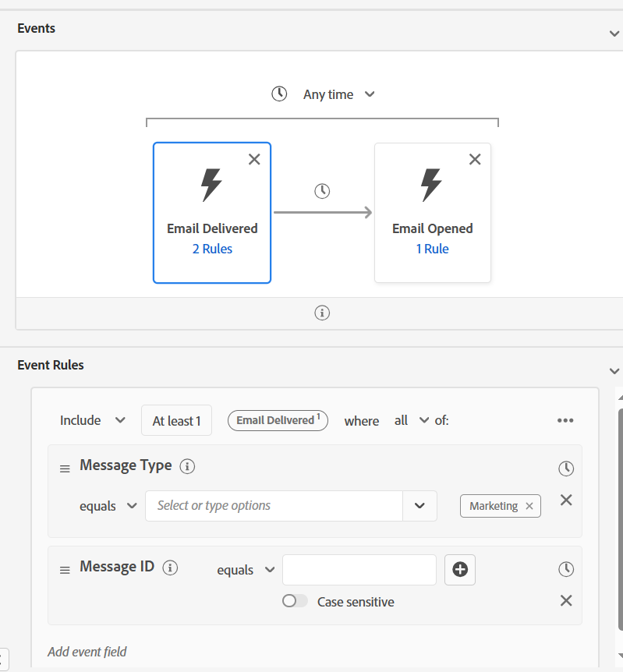This screenshot has width=623, height=672.
Task: Delete the Message ID rule
Action: (566, 600)
